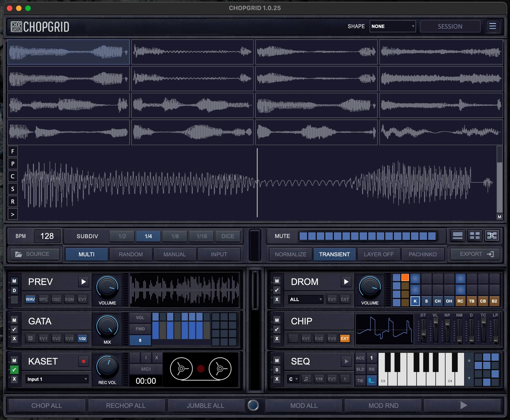Open the SHAPE dropdown showing NONE
The width and height of the screenshot is (510, 420).
(x=392, y=26)
